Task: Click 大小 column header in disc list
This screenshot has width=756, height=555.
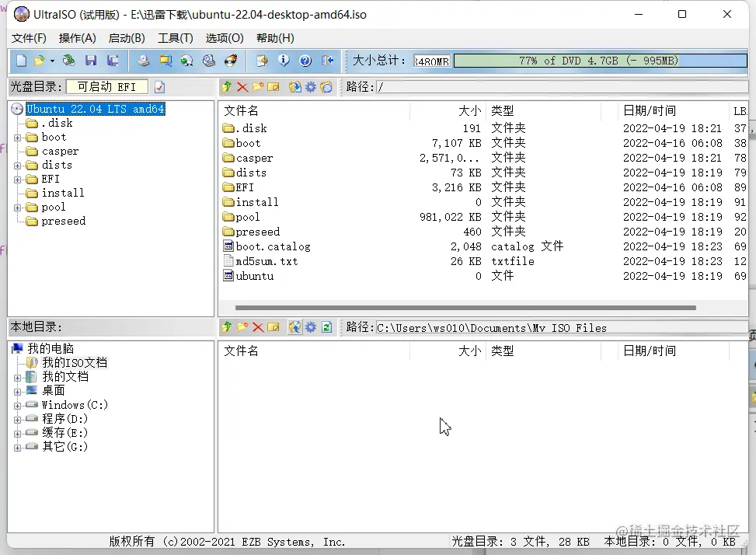Action: (x=448, y=110)
